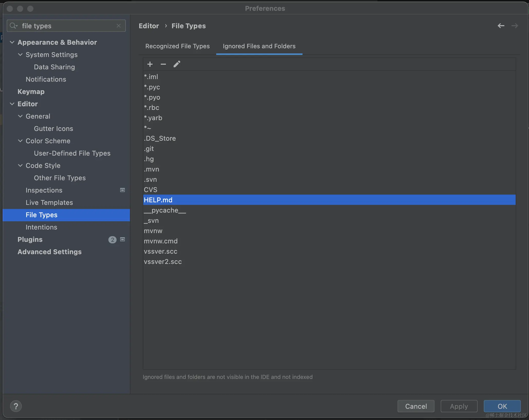Click the plus icon to add ignored pattern
The image size is (529, 420).
point(150,64)
